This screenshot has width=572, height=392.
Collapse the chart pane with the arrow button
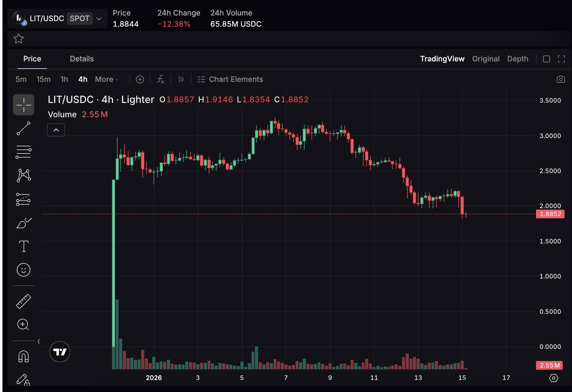pyautogui.click(x=56, y=130)
